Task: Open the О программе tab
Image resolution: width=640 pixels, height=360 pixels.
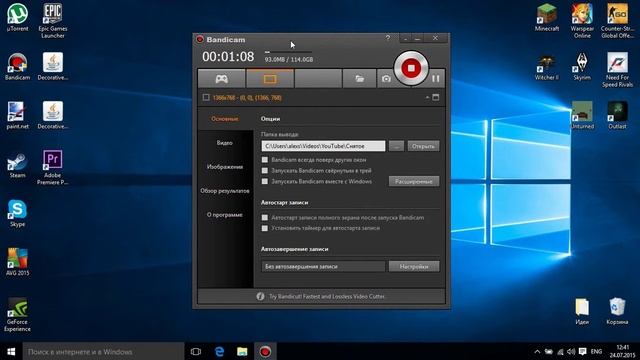Action: (225, 215)
